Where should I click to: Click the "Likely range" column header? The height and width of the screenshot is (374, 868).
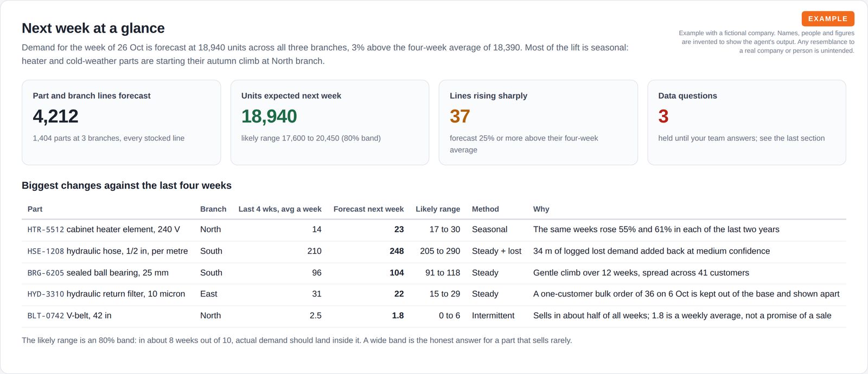tap(438, 209)
